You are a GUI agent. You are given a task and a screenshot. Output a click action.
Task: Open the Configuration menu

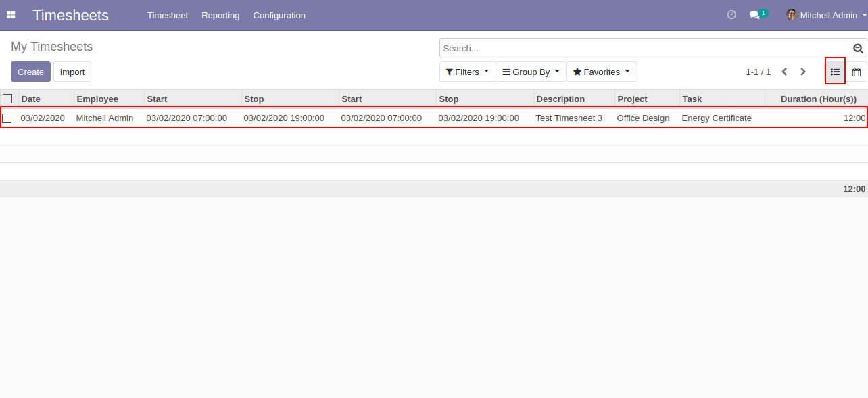click(x=279, y=15)
